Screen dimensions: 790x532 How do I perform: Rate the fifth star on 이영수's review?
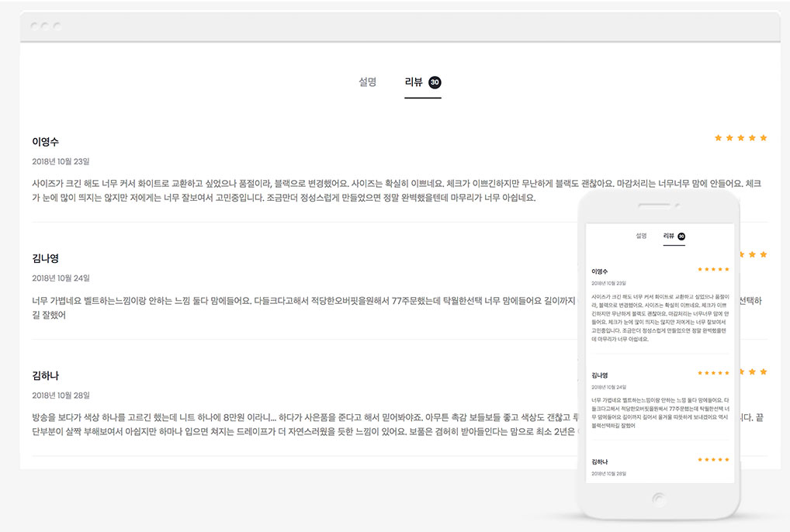[x=764, y=136]
